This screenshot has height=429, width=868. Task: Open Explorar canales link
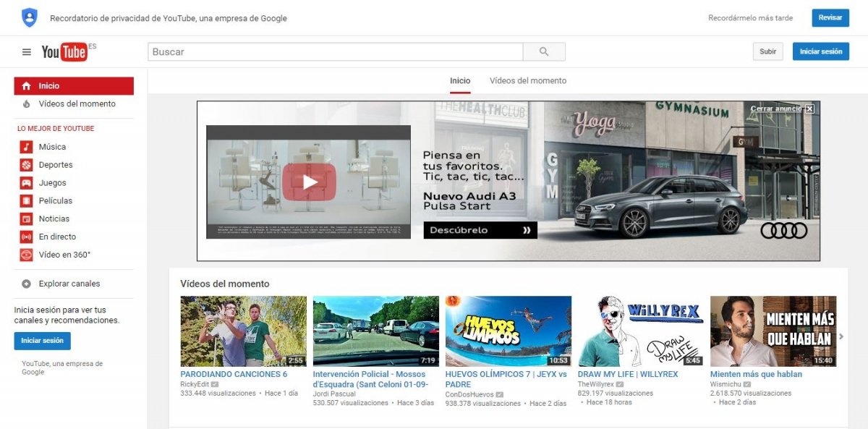[69, 284]
